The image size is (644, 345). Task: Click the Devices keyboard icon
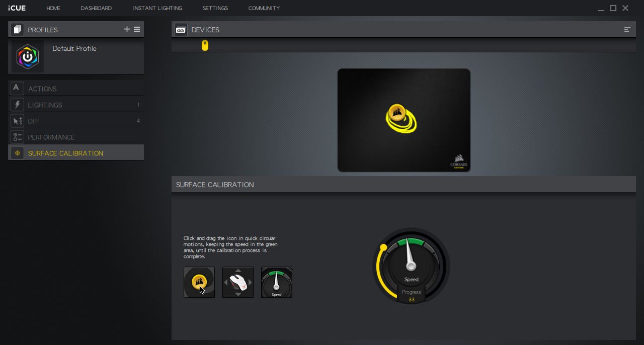(181, 30)
